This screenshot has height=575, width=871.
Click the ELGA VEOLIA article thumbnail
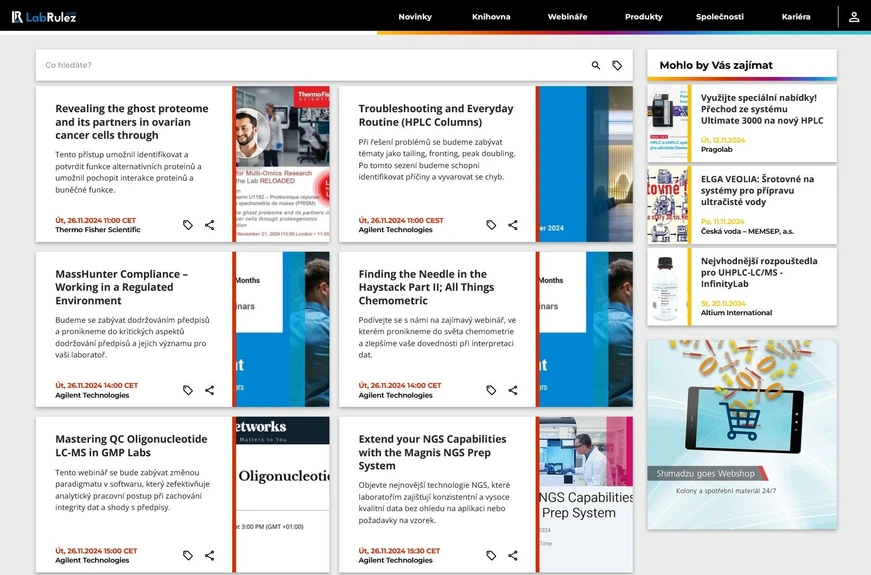(667, 205)
